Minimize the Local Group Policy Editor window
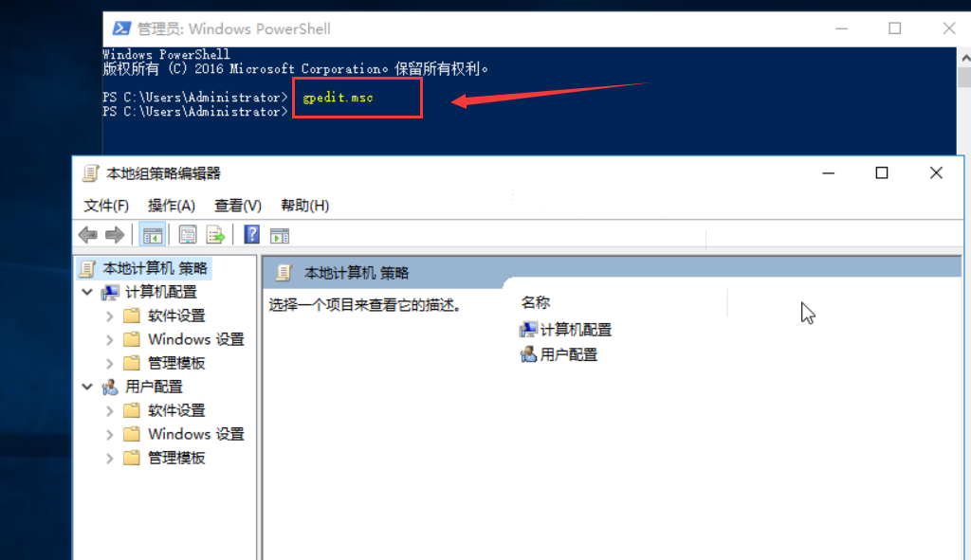Image resolution: width=971 pixels, height=560 pixels. 829,173
